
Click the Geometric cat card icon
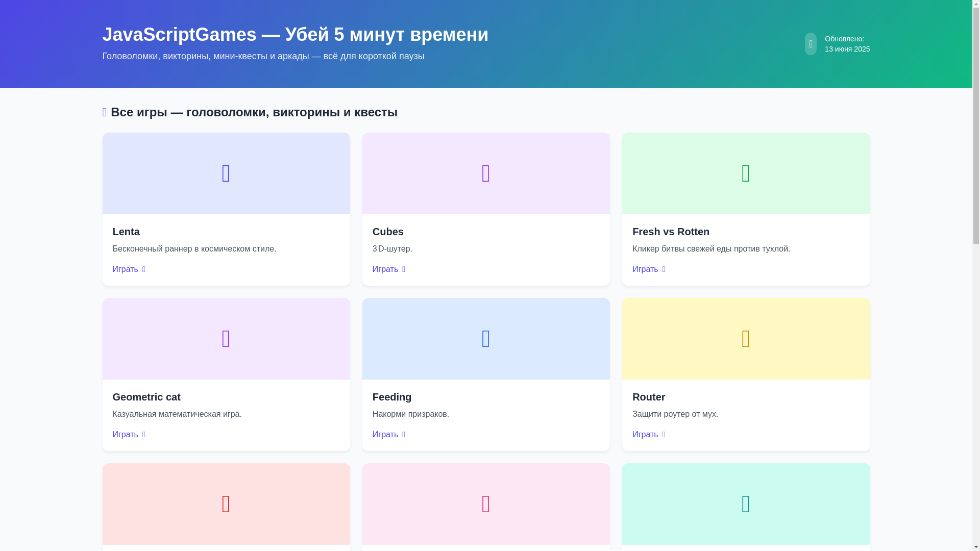(x=226, y=339)
